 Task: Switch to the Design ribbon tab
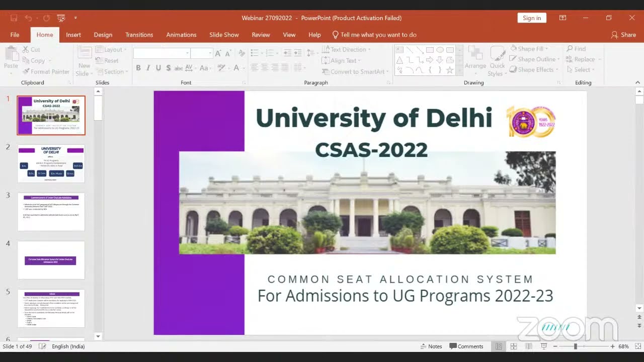coord(103,35)
